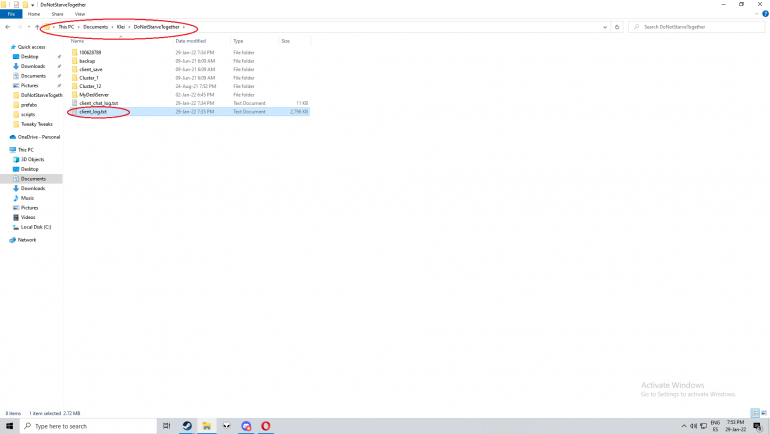This screenshot has height=434, width=770.
Task: Open scripts folder in navigation pane
Action: click(x=28, y=114)
